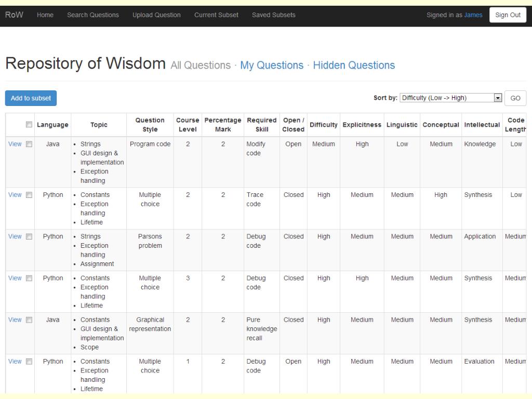Click the Linguistic column header
Viewport: 532px width, 399px height.
402,125
